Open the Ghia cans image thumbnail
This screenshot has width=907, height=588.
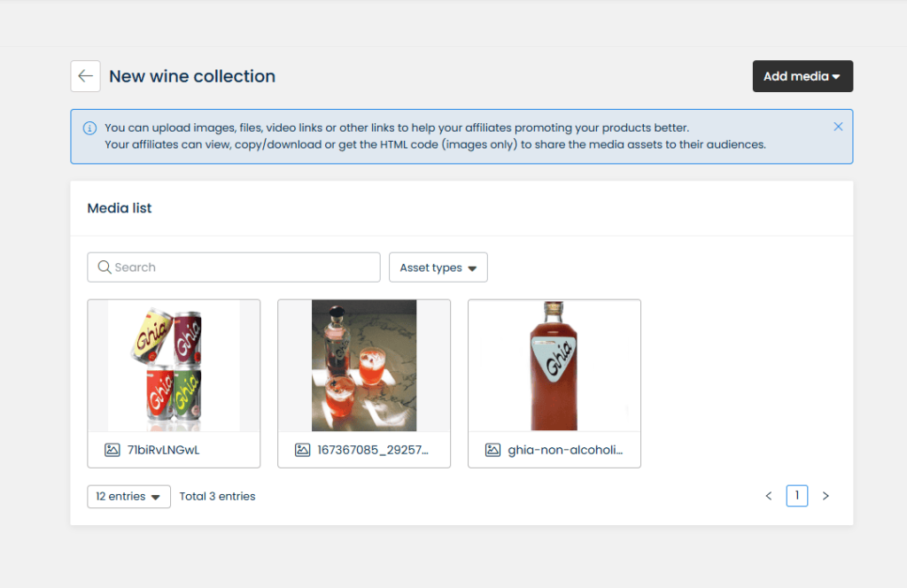coord(174,366)
